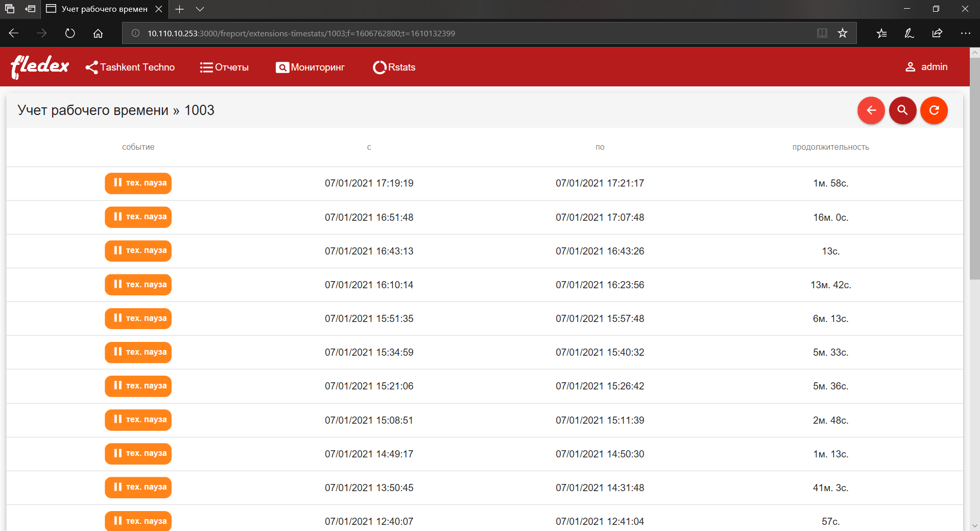Go back in the browser
Screen dimensions: 980x531
(14, 33)
